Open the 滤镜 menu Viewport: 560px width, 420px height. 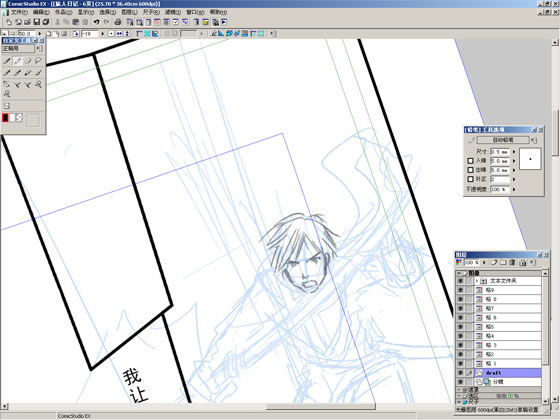(x=173, y=12)
